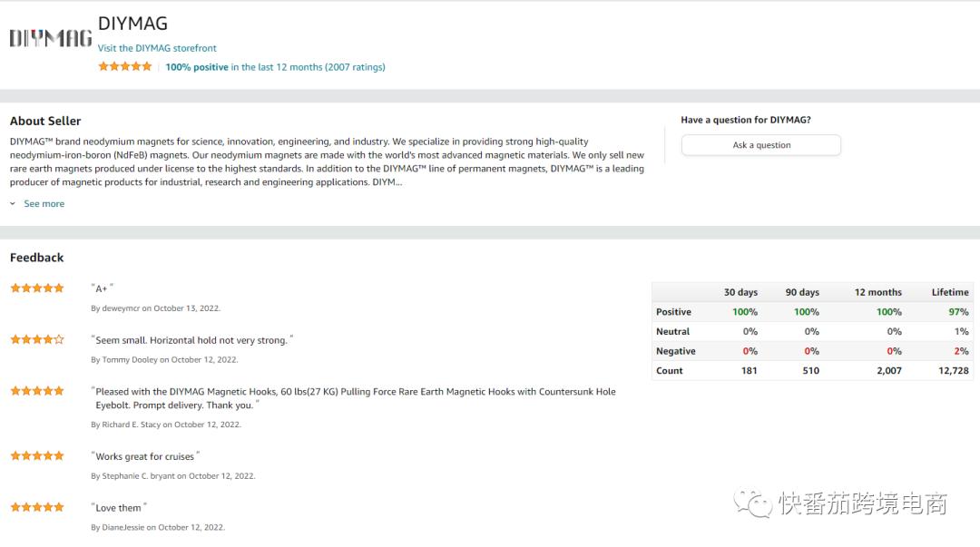980x547 pixels.
Task: Visit the DIYMAG storefront
Action: (x=157, y=48)
